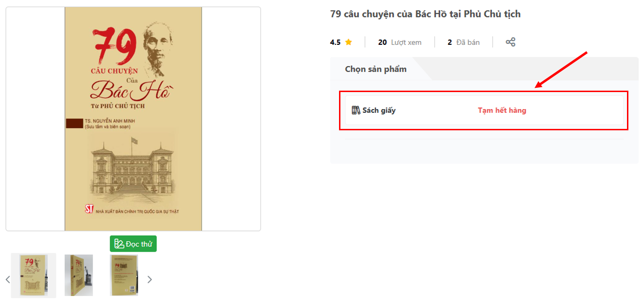Select the book spine side-view thumbnail

(79, 275)
